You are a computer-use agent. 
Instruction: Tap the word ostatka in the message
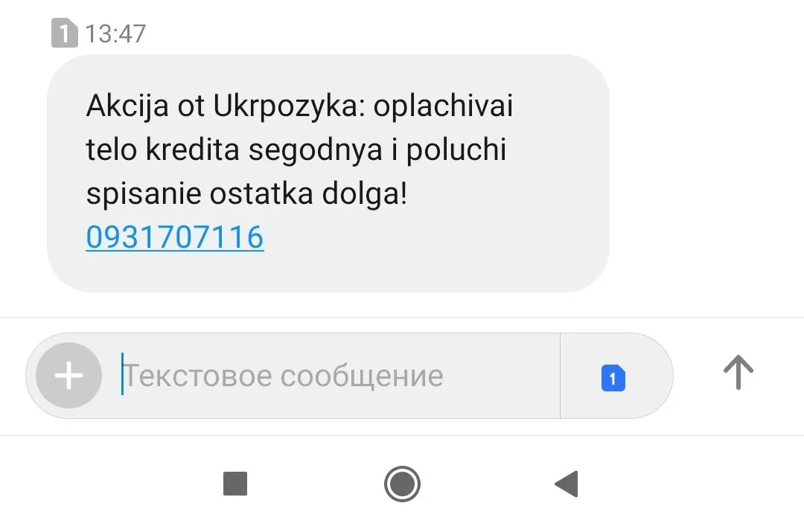[x=261, y=195]
